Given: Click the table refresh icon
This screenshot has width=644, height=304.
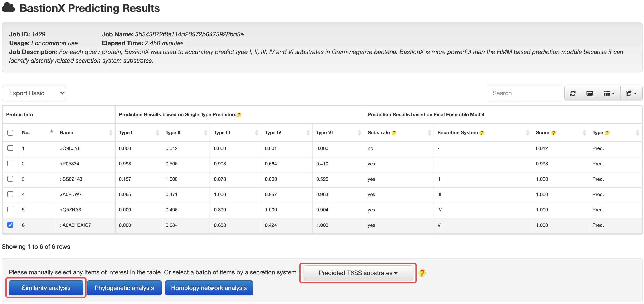Looking at the screenshot, I should click(x=573, y=93).
